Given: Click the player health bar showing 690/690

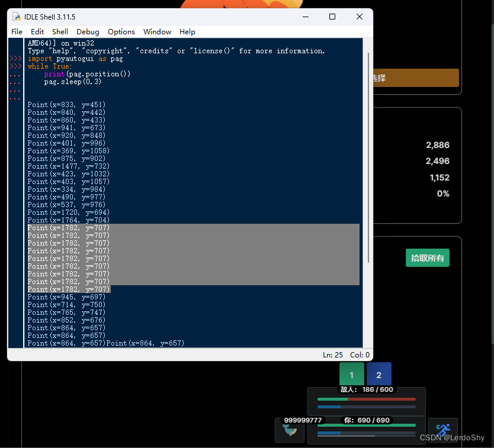Looking at the screenshot, I should click(366, 424).
